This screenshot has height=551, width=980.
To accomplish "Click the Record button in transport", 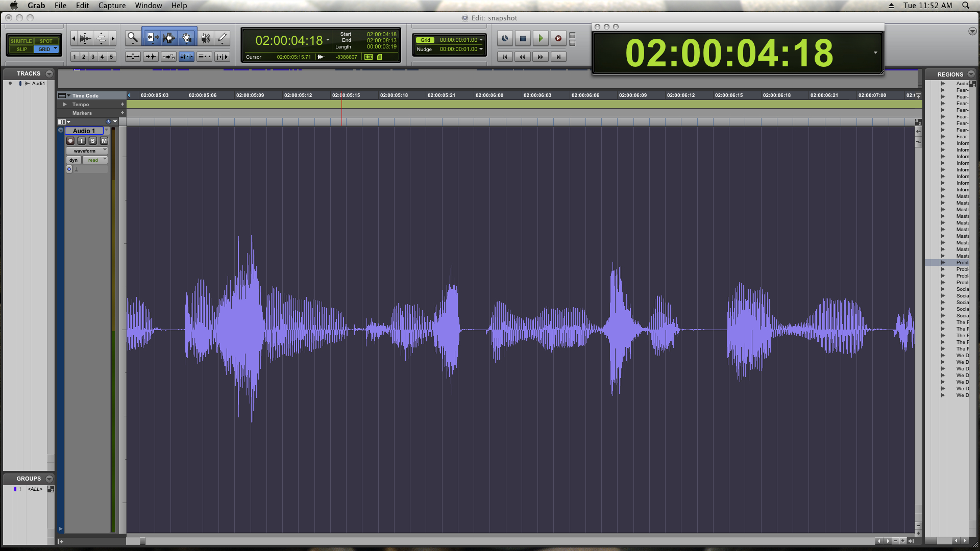I will [558, 38].
